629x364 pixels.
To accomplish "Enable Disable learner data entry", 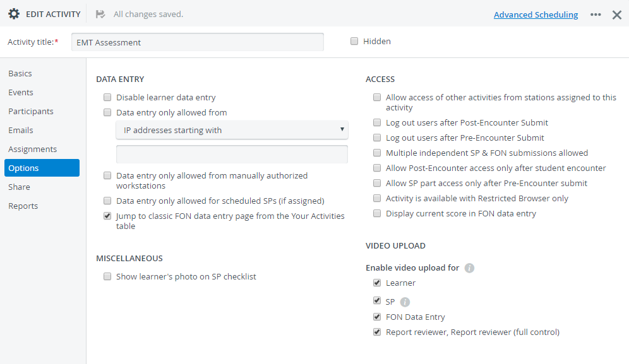I will 107,97.
